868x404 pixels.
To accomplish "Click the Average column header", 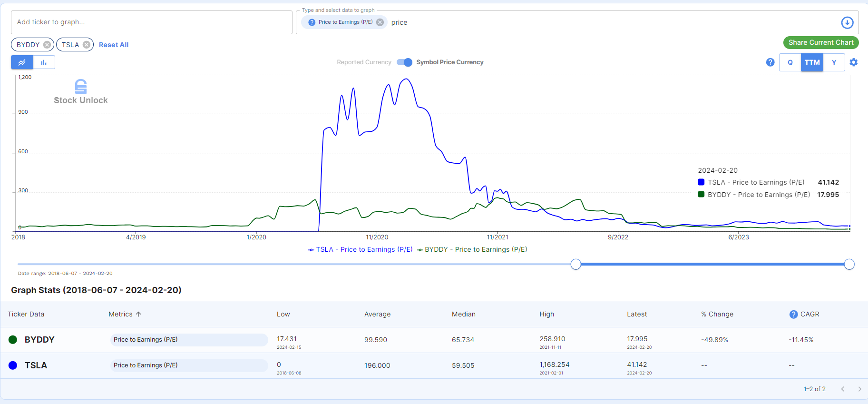I will [378, 314].
